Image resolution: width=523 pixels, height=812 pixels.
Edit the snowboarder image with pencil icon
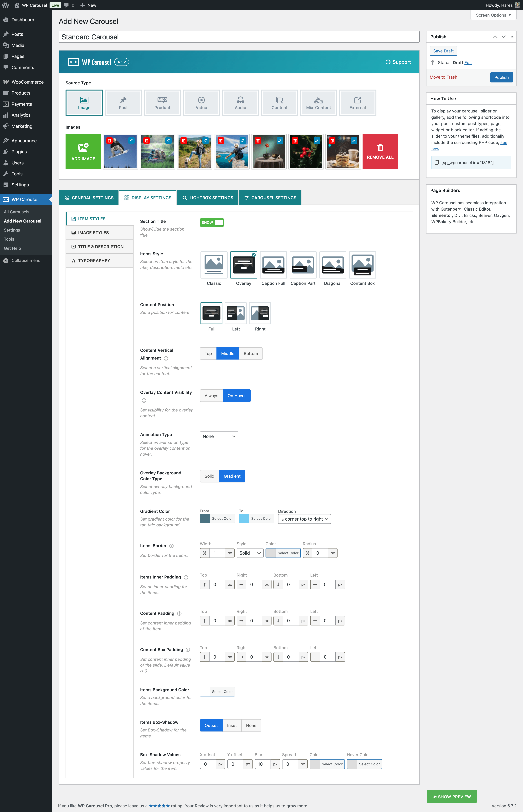pyautogui.click(x=131, y=141)
